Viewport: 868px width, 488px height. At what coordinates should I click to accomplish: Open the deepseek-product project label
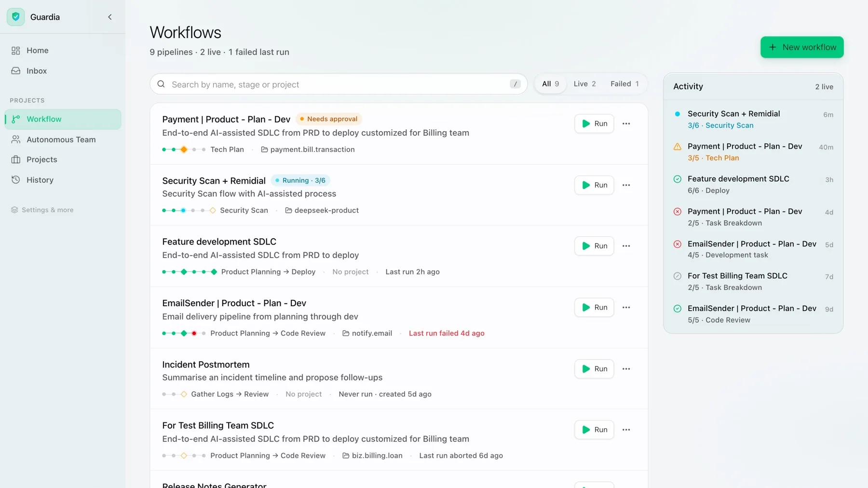pos(326,210)
